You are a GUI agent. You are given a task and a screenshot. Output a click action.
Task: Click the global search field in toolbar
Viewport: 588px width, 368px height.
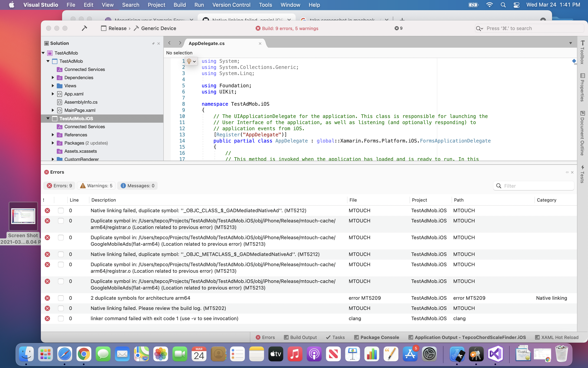click(529, 28)
